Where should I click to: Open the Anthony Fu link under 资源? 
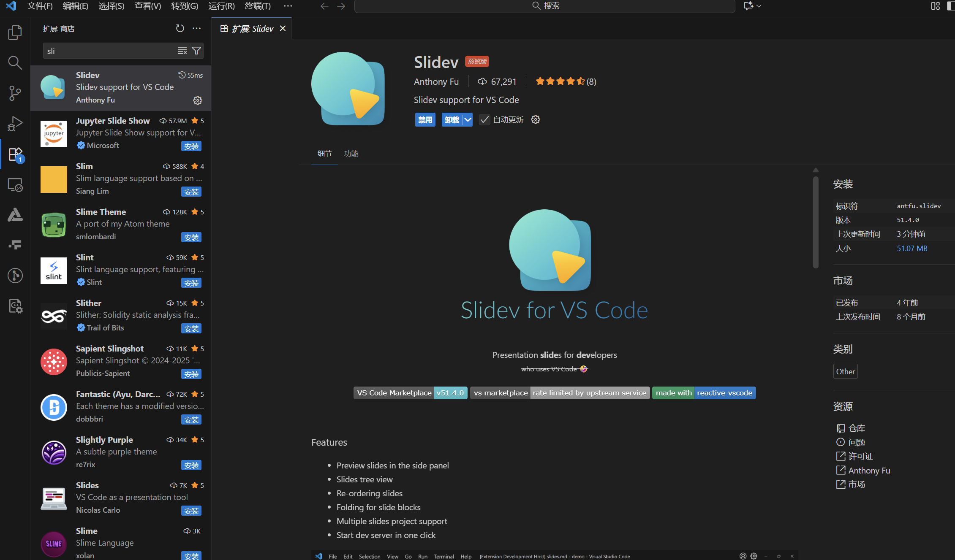click(869, 470)
